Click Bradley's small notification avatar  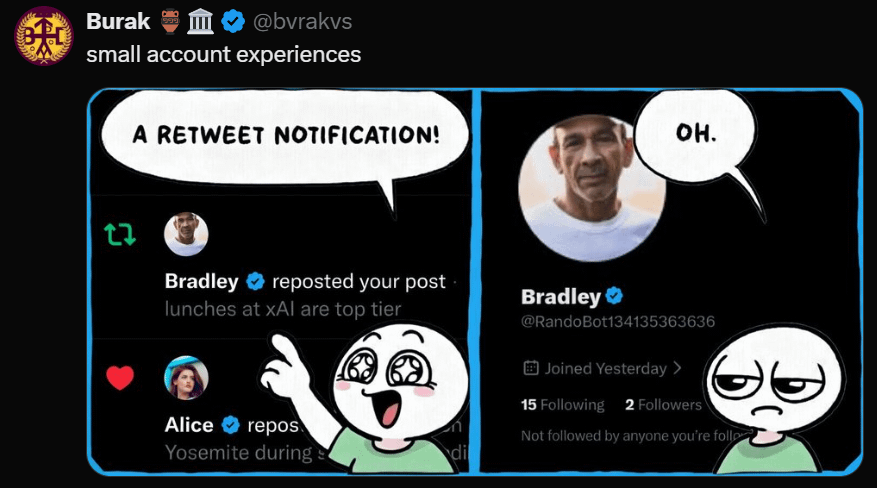point(186,235)
